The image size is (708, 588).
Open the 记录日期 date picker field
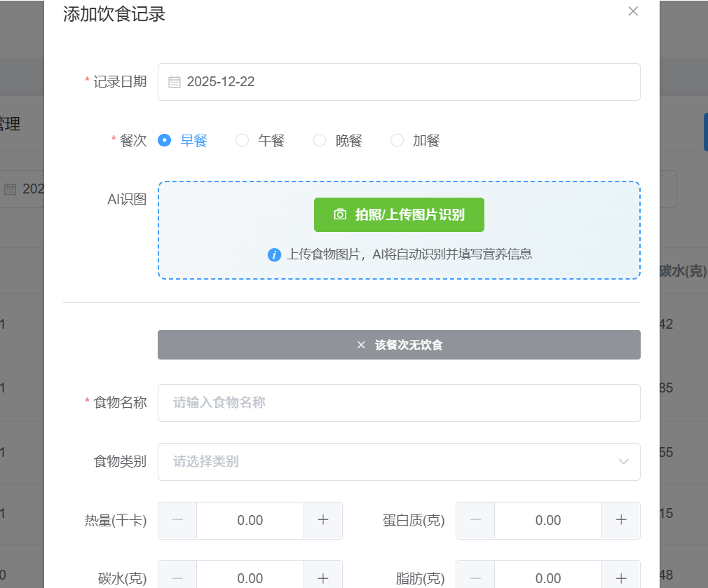399,82
